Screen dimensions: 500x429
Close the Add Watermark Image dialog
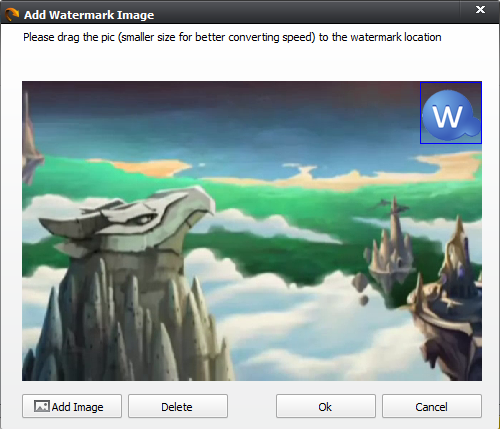480,10
